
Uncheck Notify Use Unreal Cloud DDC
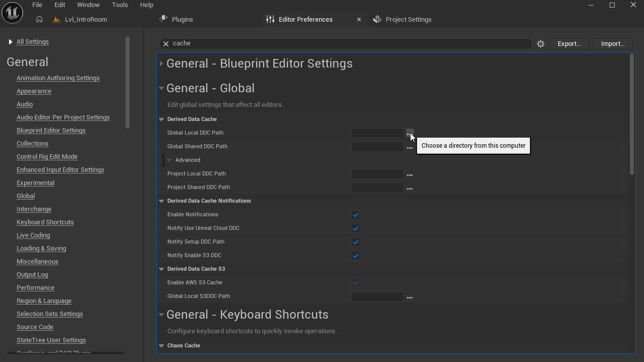coord(356,228)
